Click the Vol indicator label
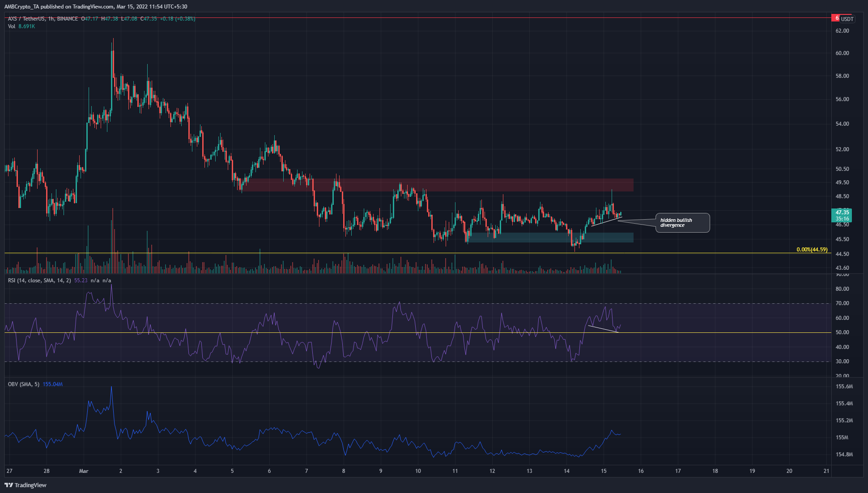Image resolution: width=868 pixels, height=493 pixels. click(12, 26)
